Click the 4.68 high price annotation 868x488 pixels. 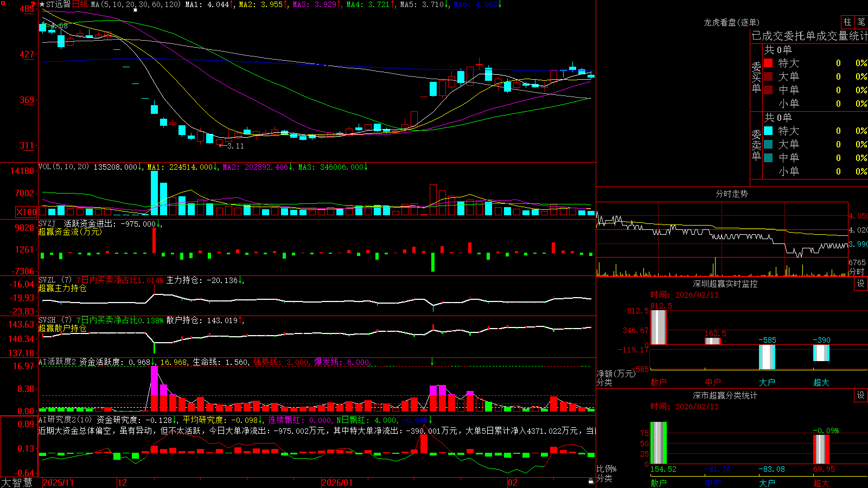point(59,25)
